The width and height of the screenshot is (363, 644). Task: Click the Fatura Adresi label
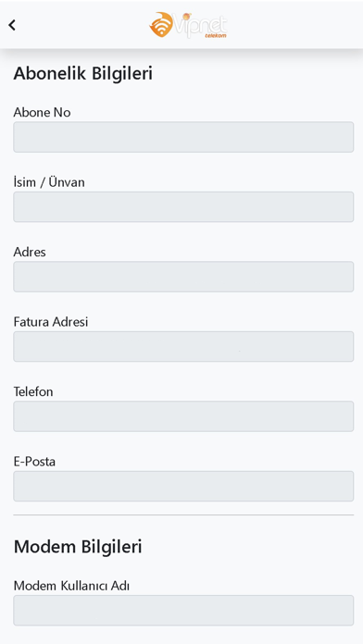tap(51, 322)
